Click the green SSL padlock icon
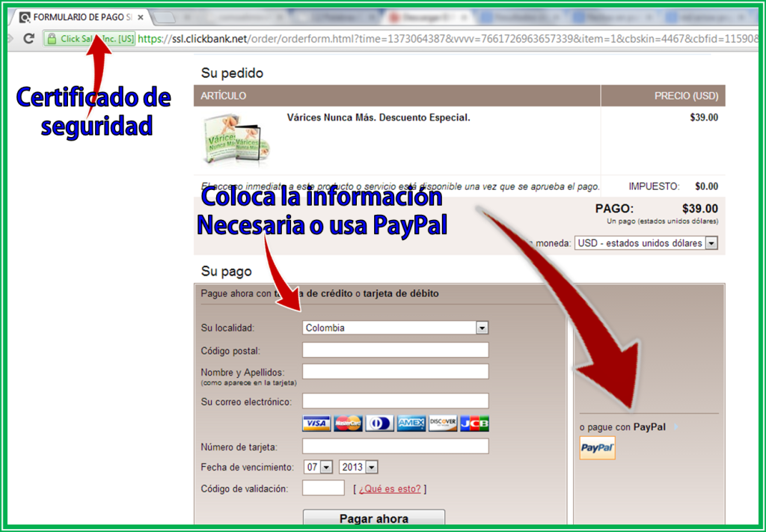The image size is (766, 532). click(x=52, y=39)
